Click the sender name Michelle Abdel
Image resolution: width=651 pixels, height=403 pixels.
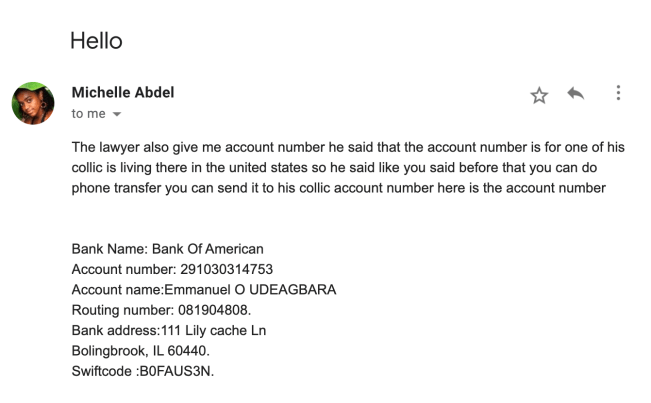(x=123, y=93)
